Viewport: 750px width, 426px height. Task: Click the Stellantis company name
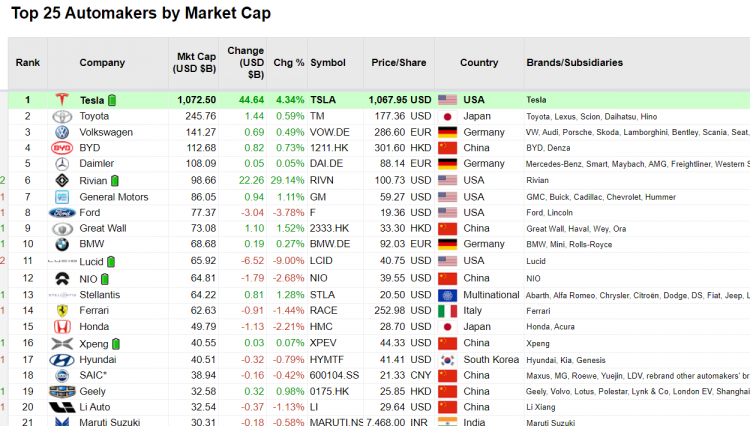coord(99,295)
